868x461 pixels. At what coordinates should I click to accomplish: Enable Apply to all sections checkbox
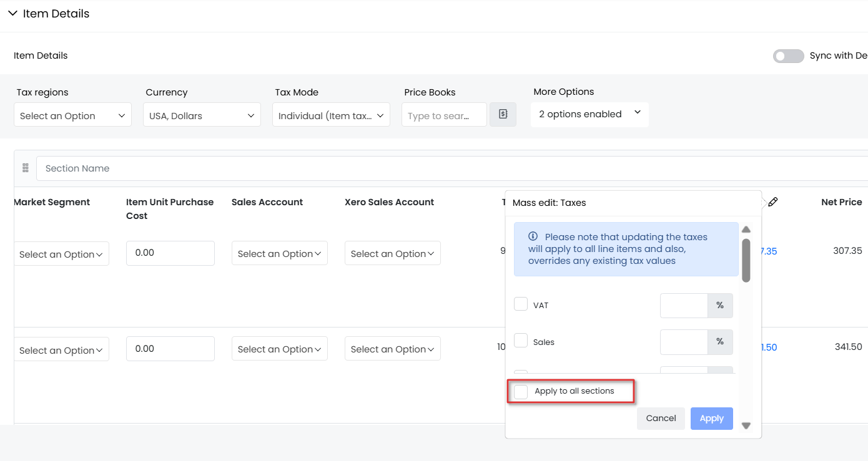pos(521,392)
